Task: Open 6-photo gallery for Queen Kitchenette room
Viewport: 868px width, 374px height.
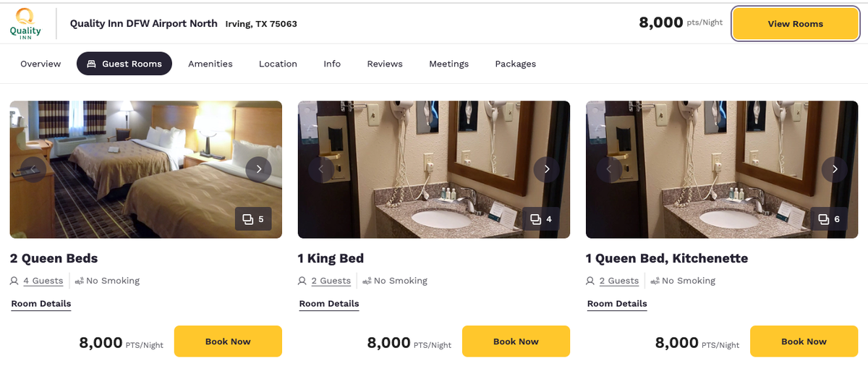Action: tap(829, 219)
